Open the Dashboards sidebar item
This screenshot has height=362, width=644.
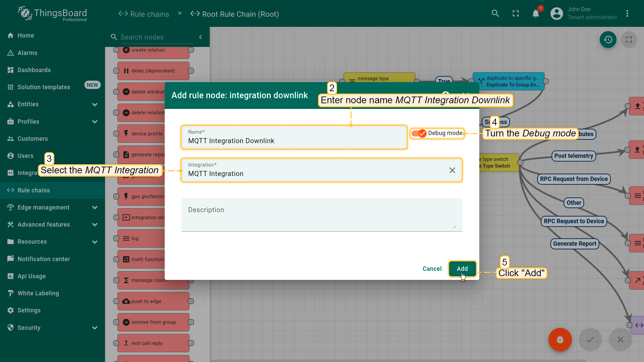coord(34,70)
